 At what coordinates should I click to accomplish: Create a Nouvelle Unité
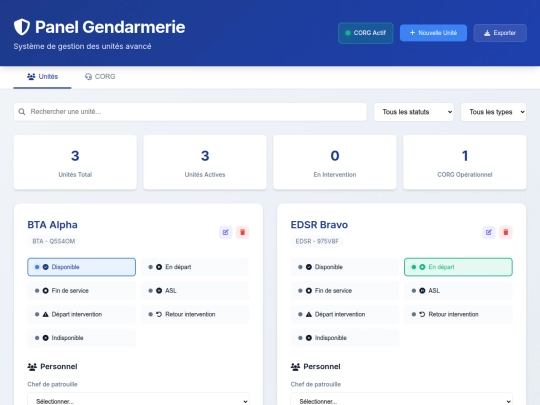point(433,33)
